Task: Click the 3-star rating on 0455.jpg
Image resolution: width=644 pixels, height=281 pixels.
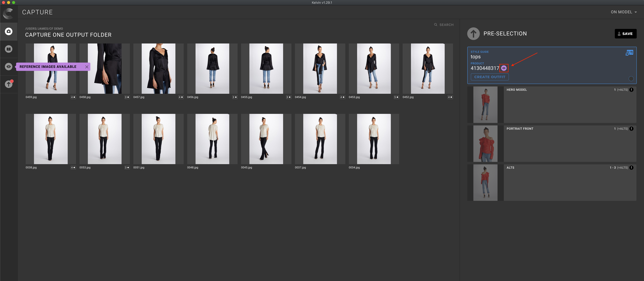Action: [289, 97]
